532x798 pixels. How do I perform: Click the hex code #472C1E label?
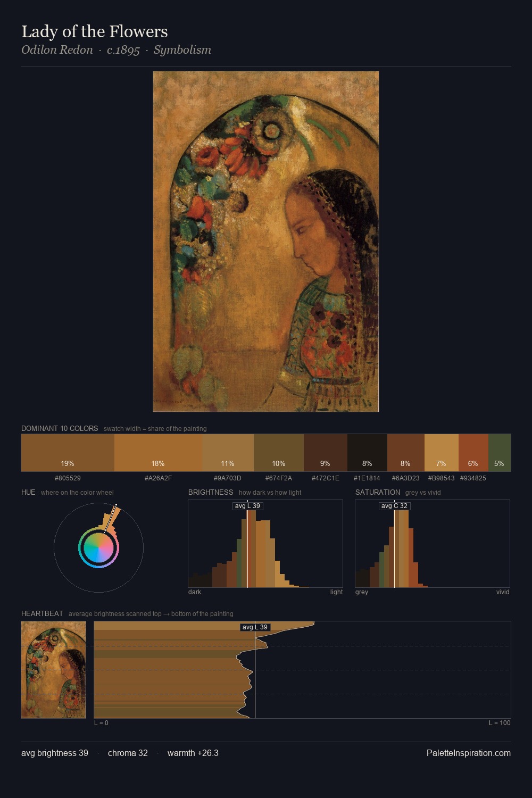tap(325, 478)
